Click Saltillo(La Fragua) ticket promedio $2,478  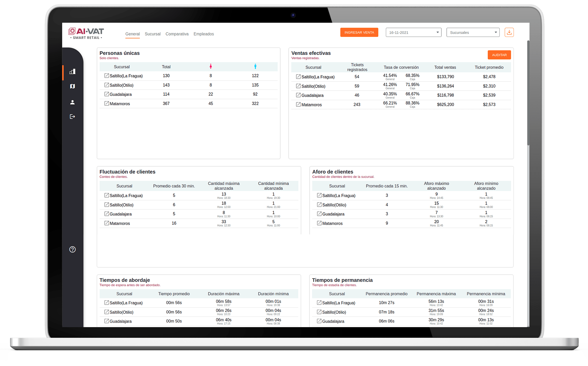489,77
